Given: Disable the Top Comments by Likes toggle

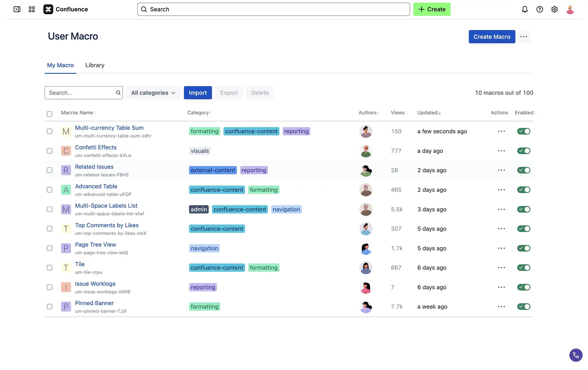Looking at the screenshot, I should 524,229.
